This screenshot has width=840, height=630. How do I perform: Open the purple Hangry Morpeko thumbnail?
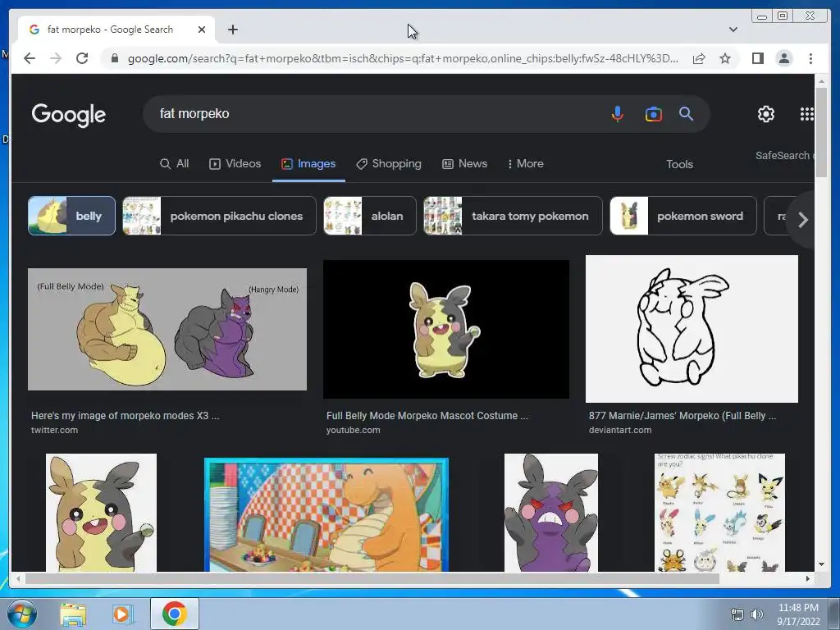551,513
